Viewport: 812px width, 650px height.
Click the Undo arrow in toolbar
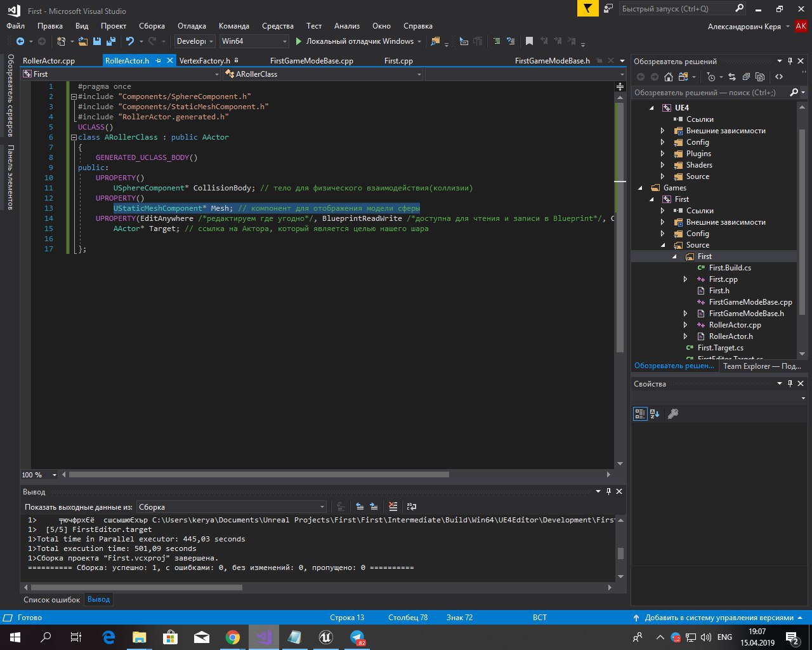pos(130,41)
